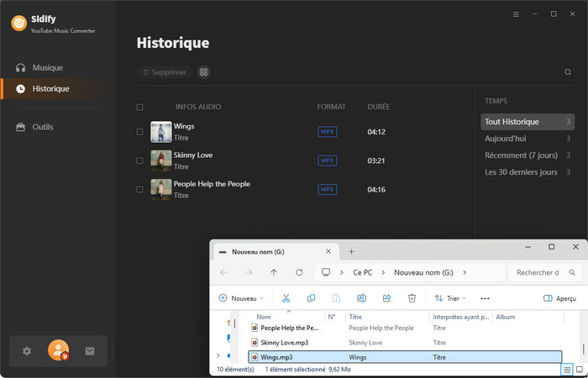Screen dimensions: 588x378
Task: Switch to grid view layout icon
Action: click(x=203, y=72)
